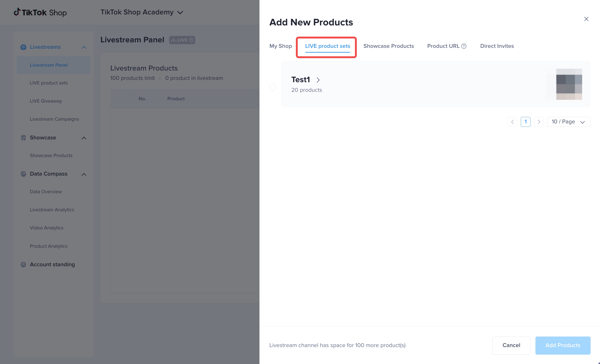600x364 pixels.
Task: Click the Add Products button
Action: pyautogui.click(x=563, y=345)
